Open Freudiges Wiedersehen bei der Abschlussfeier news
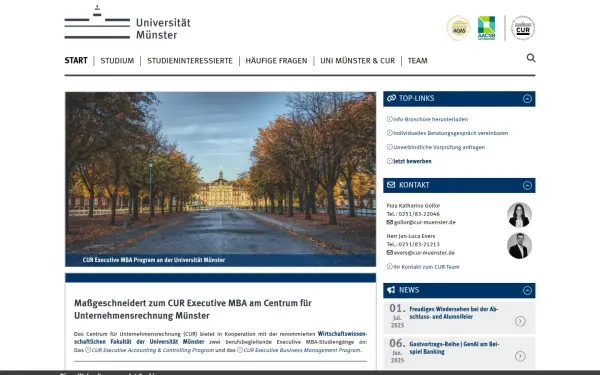The height and width of the screenshot is (375, 600). click(454, 313)
